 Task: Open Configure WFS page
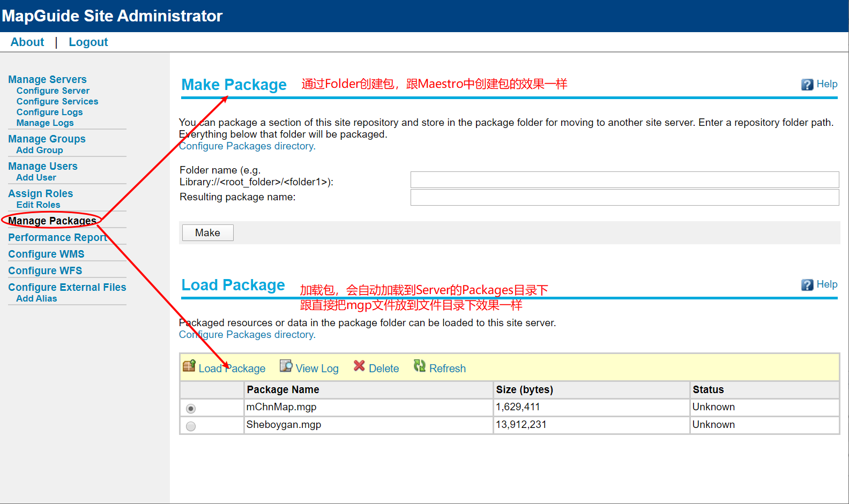point(45,270)
